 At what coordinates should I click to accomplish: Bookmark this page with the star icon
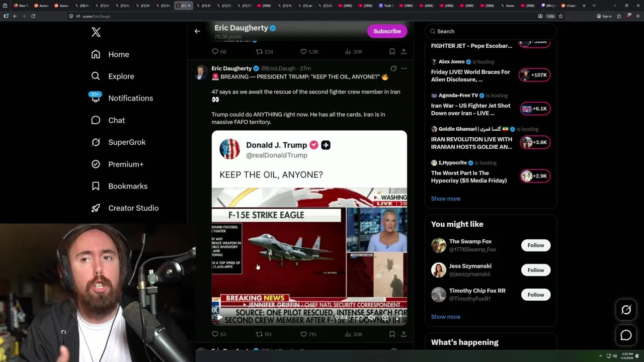(560, 16)
